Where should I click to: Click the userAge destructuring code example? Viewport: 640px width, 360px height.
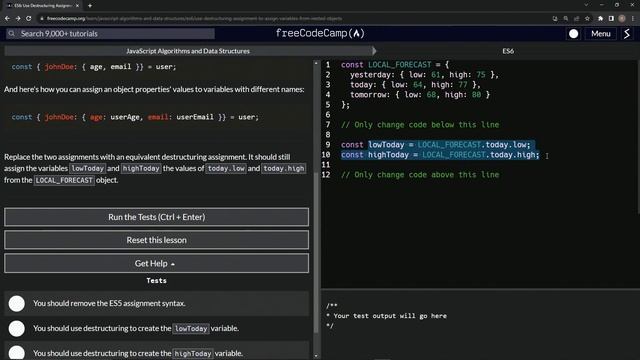click(x=135, y=117)
